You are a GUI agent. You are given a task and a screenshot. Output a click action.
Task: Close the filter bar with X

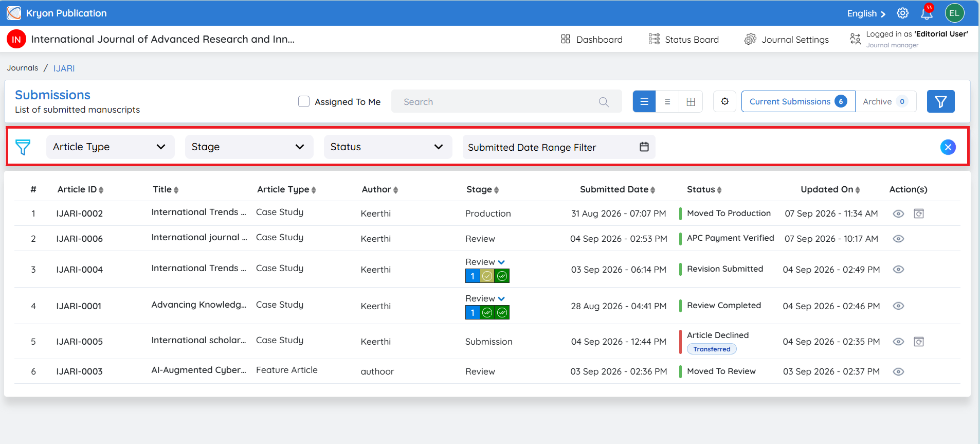coord(948,147)
